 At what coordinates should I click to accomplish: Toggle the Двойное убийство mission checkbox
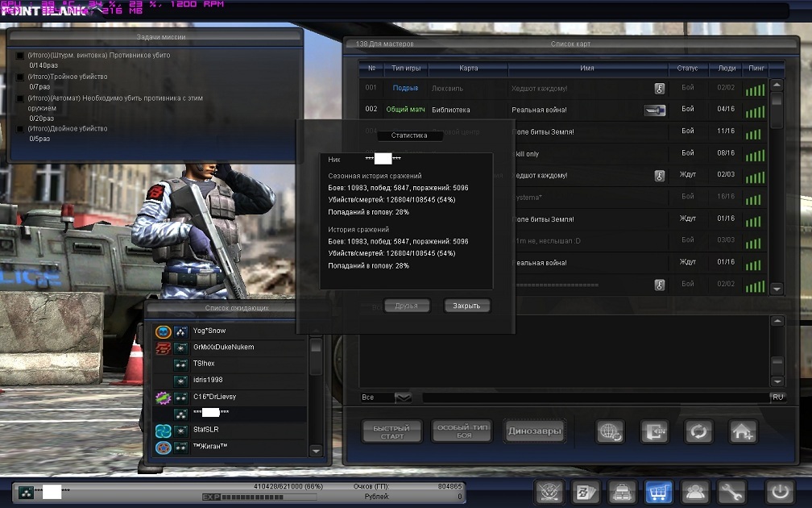pyautogui.click(x=20, y=129)
